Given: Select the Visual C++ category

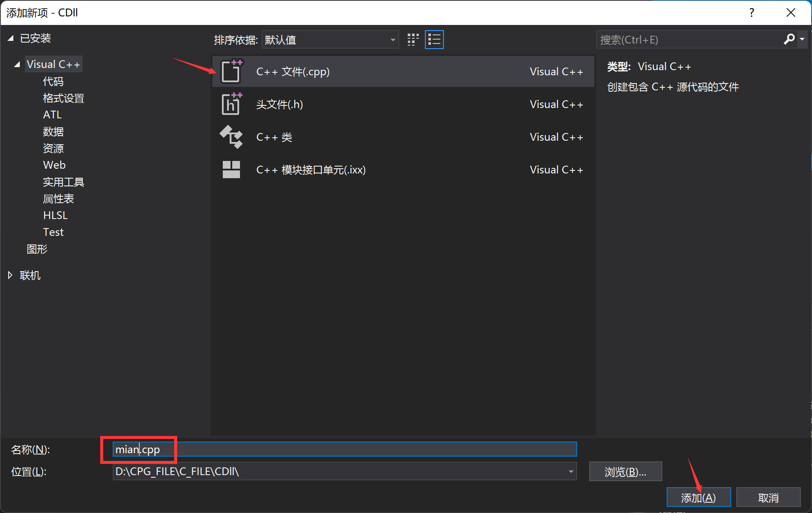Looking at the screenshot, I should point(53,64).
